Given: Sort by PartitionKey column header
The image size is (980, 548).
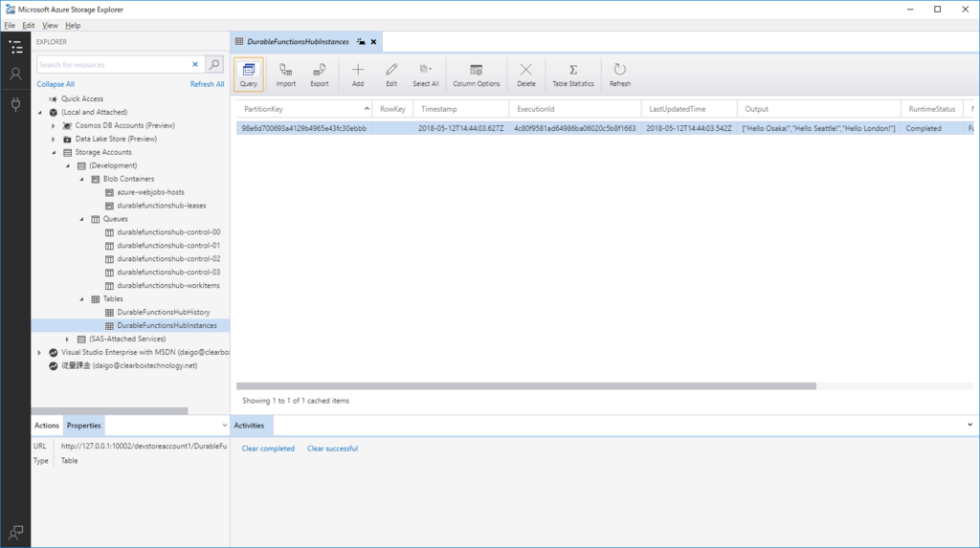Looking at the screenshot, I should click(304, 109).
